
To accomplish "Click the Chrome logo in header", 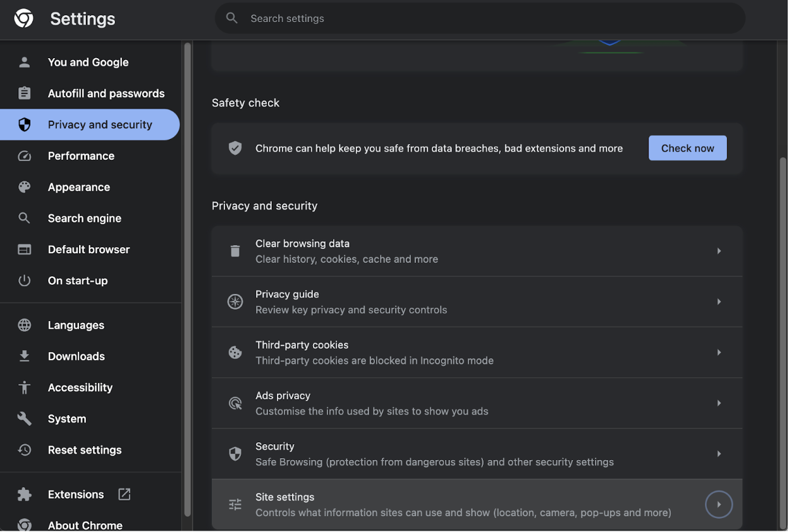I will [x=24, y=18].
